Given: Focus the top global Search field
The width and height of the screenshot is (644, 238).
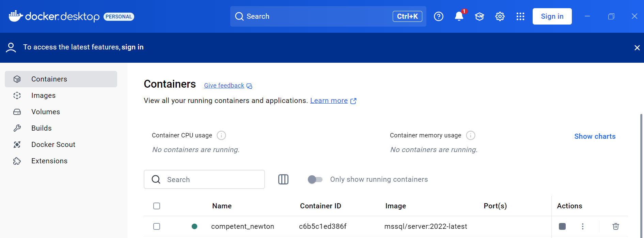Looking at the screenshot, I should (x=328, y=16).
